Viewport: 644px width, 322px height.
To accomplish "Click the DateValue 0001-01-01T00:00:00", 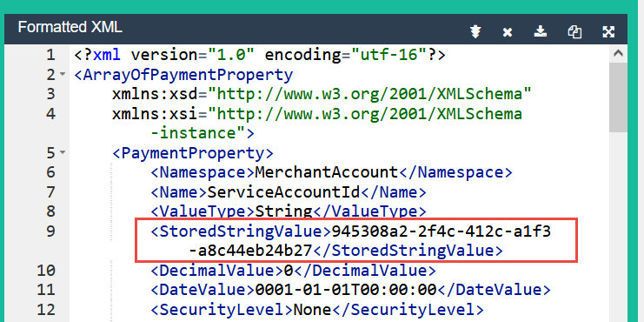I will [346, 290].
